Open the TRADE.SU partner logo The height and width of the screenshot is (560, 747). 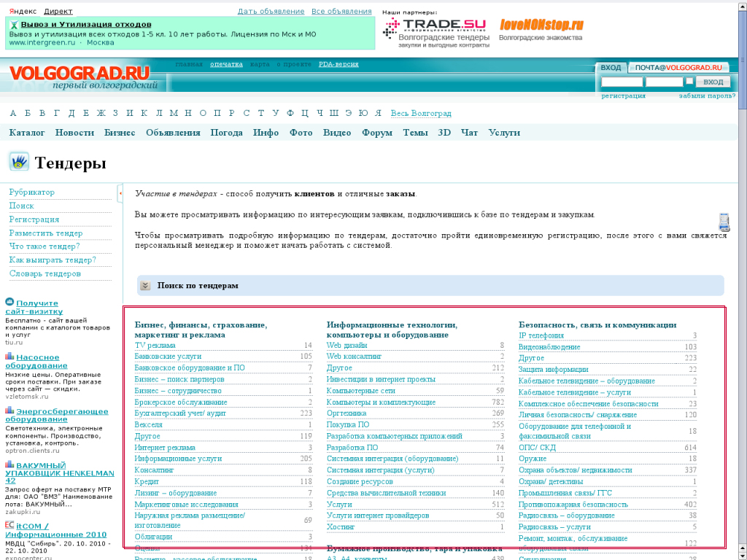435,28
